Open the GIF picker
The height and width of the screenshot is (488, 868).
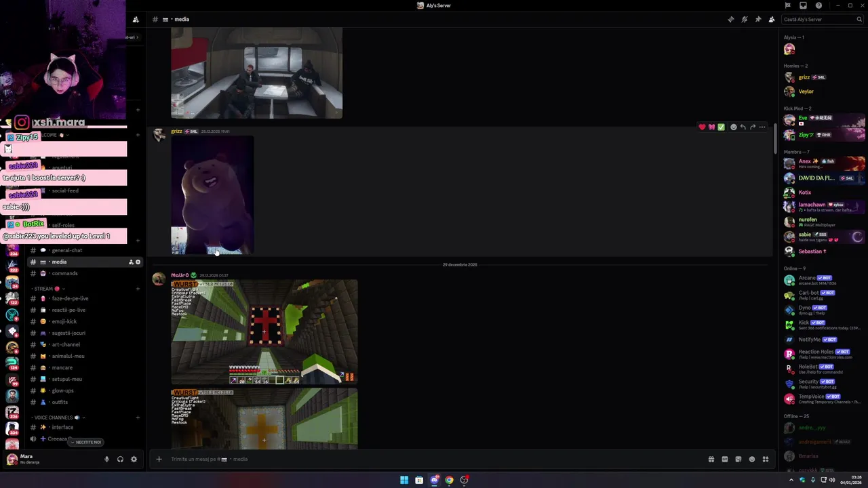[724, 459]
